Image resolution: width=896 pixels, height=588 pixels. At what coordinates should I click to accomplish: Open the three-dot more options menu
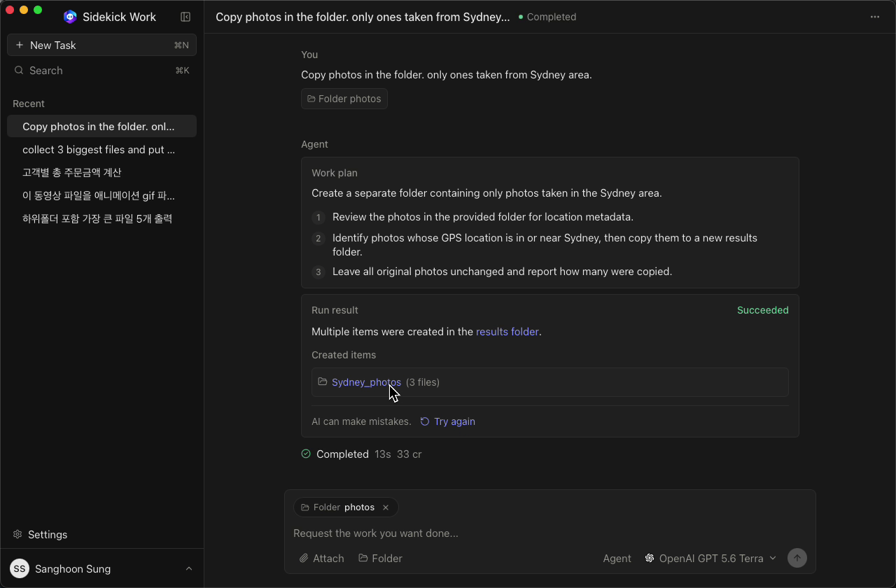(x=875, y=17)
